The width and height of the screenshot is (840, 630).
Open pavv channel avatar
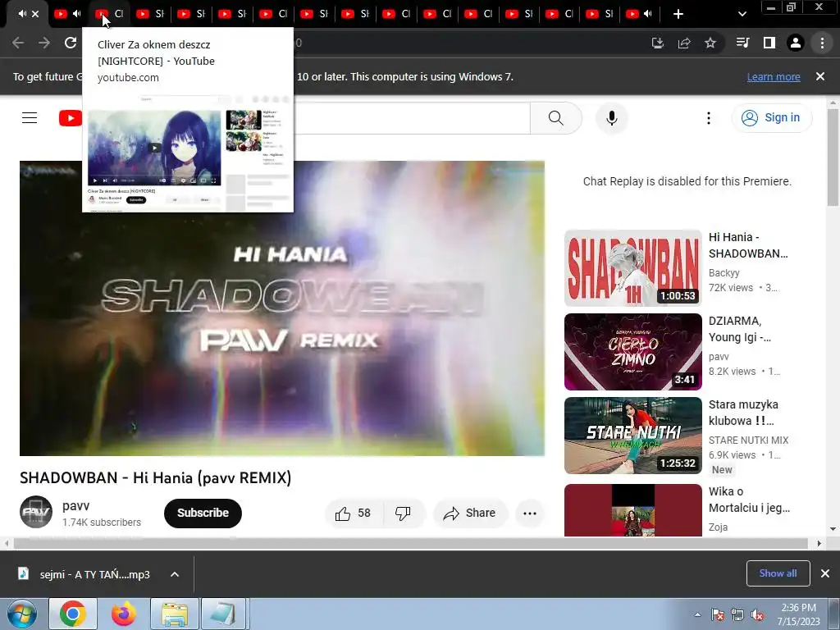[x=36, y=512]
